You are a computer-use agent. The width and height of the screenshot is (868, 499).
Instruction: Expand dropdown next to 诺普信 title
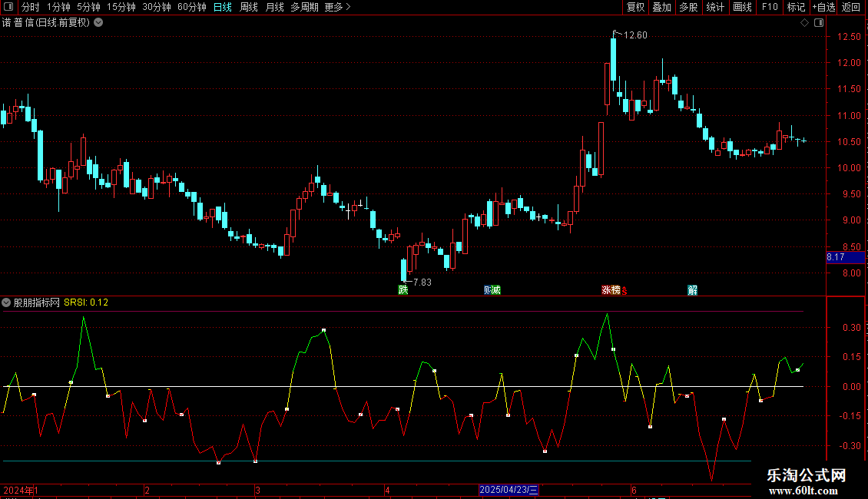pos(98,23)
